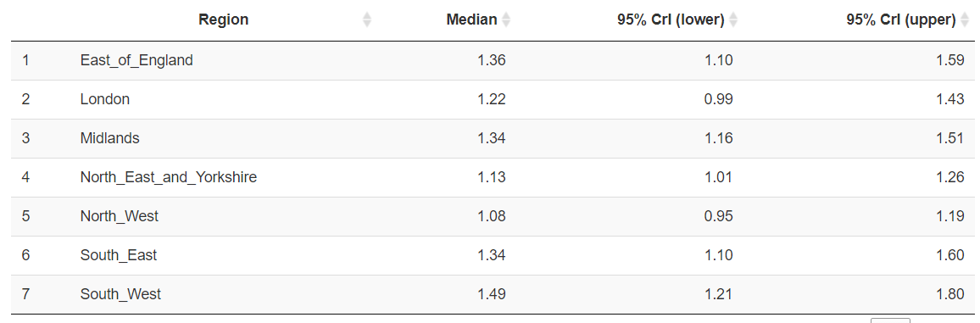Image resolution: width=980 pixels, height=323 pixels.
Task: Click the North_West region cell
Action: pos(120,216)
